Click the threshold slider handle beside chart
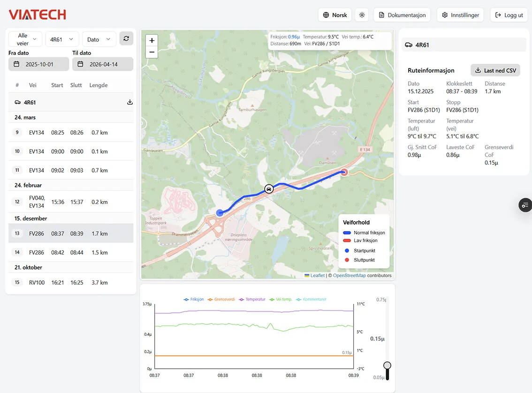 coord(387,365)
